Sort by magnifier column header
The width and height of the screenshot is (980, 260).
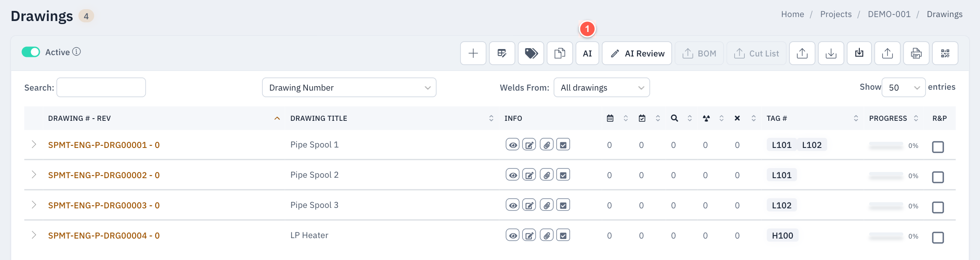pos(681,118)
